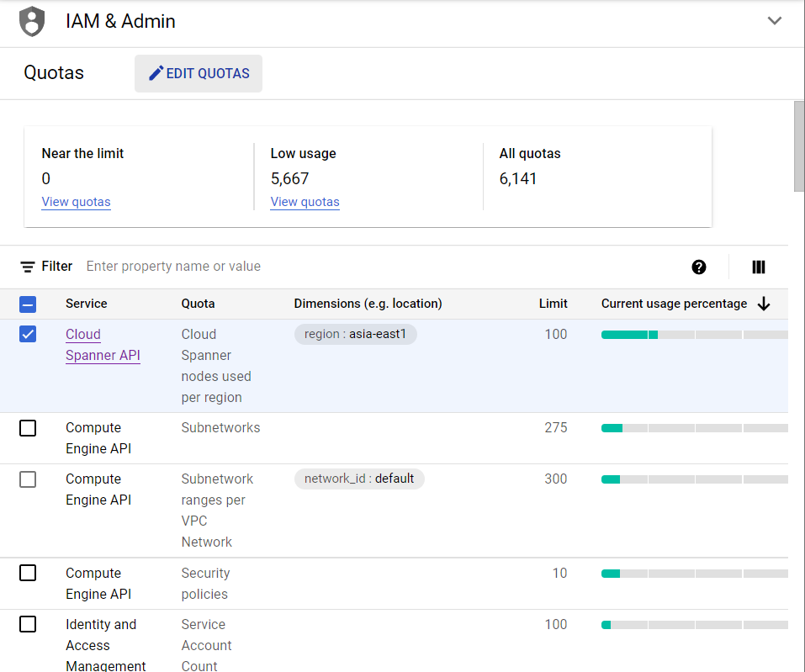Uncheck the Cloud Spanner API row checkbox
805x672 pixels.
point(28,334)
